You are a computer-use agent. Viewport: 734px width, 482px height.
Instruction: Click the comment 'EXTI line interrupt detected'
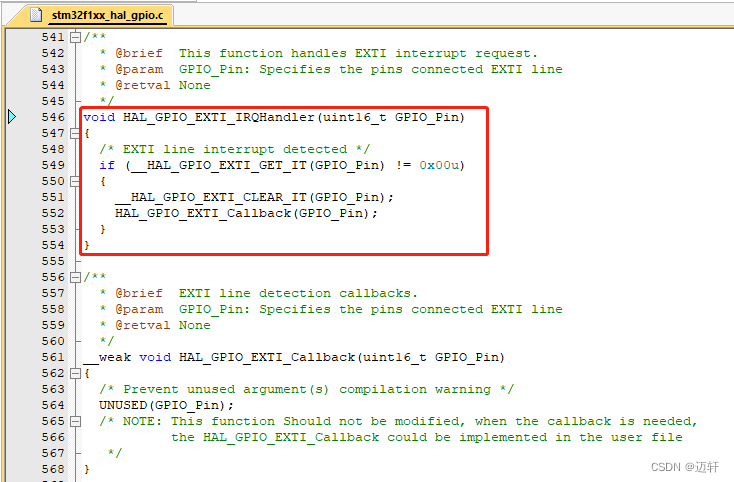point(235,149)
